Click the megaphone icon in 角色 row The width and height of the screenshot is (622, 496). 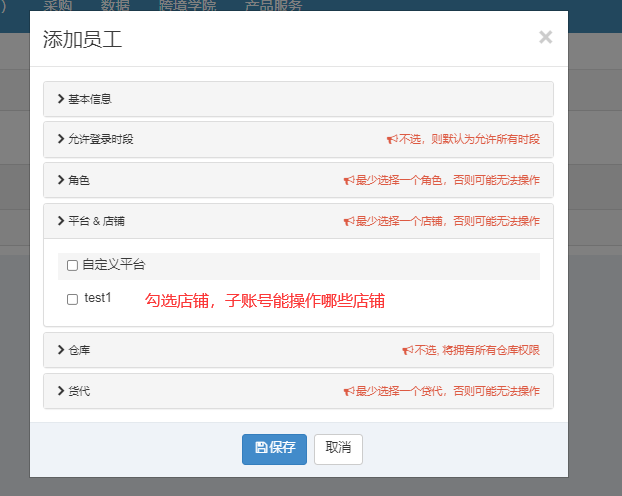[x=349, y=181]
